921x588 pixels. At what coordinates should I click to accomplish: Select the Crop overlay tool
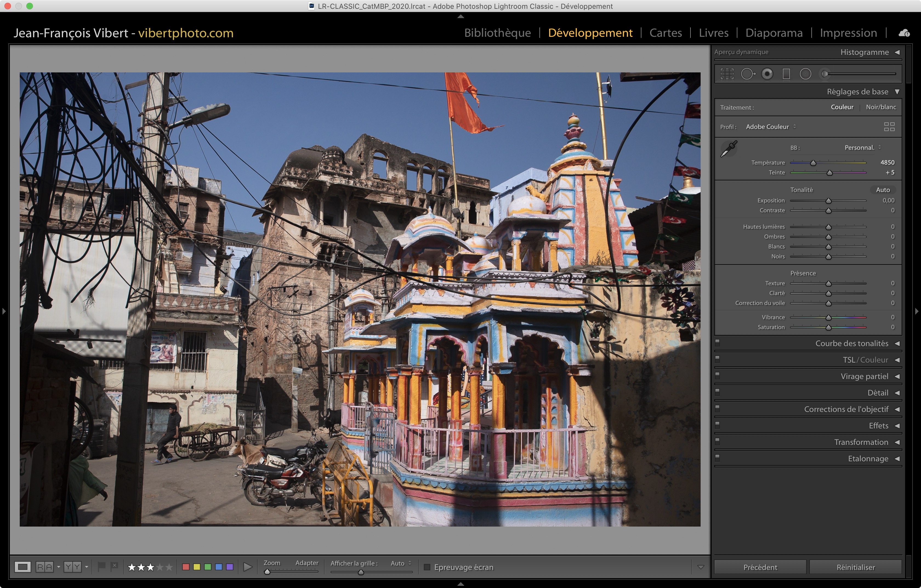pyautogui.click(x=727, y=74)
